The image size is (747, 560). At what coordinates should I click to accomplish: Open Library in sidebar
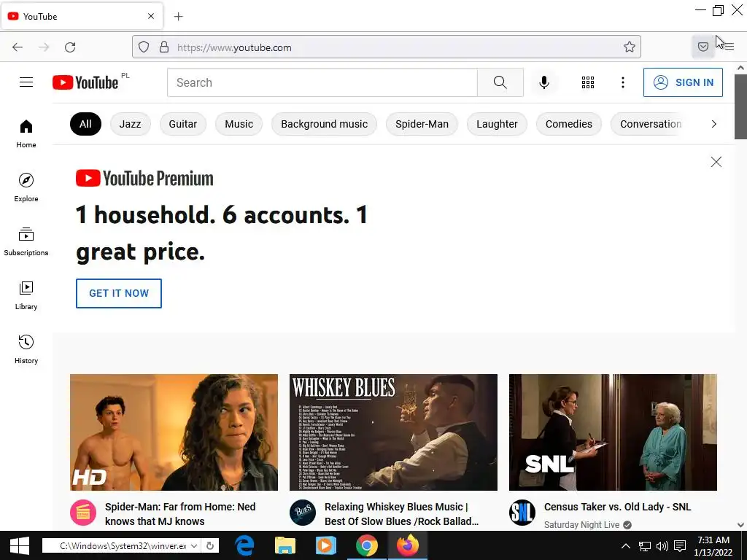click(26, 296)
